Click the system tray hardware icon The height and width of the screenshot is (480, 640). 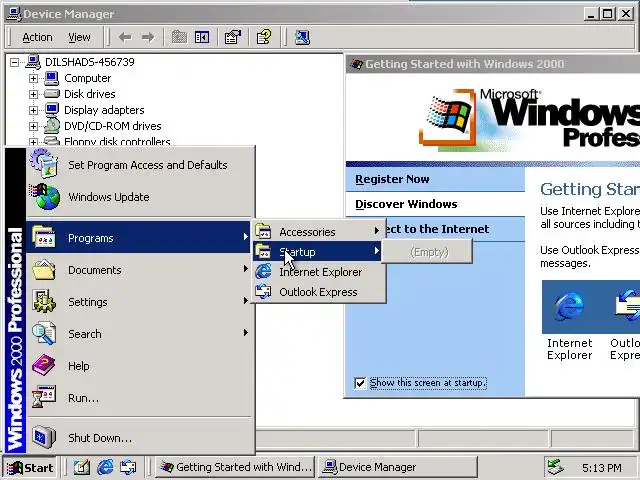click(x=556, y=467)
